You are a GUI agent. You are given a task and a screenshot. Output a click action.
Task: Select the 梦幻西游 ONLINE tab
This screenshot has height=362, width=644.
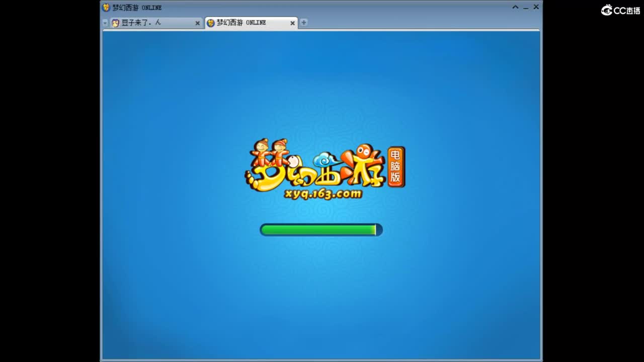251,23
